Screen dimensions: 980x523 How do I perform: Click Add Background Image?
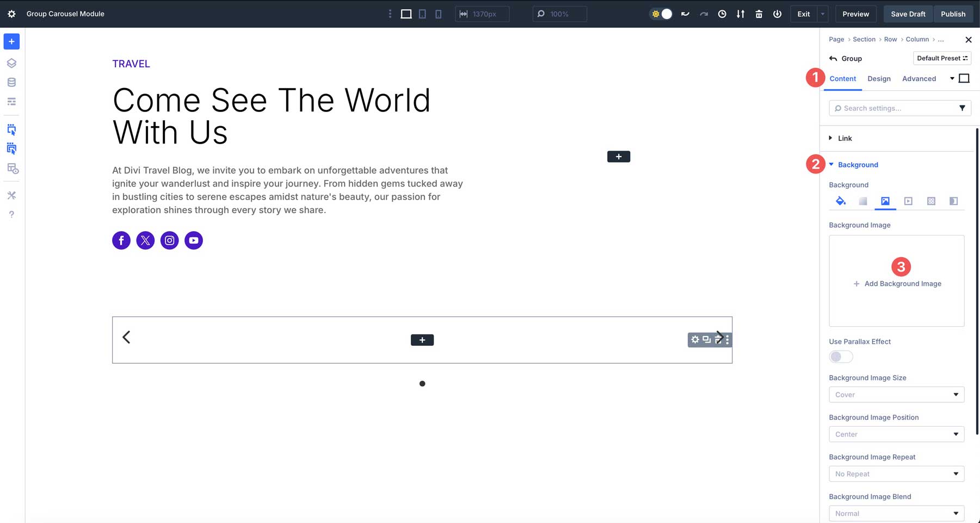[897, 283]
